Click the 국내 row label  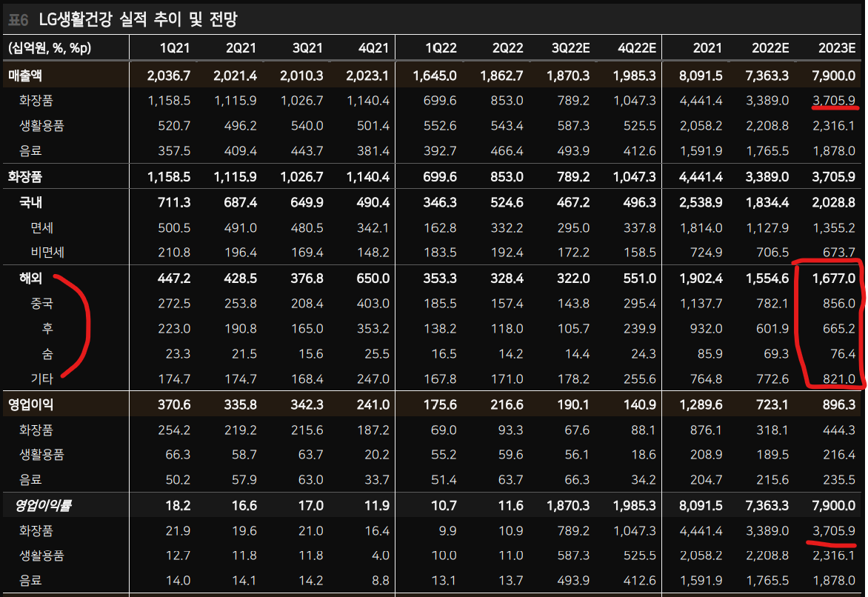click(30, 203)
